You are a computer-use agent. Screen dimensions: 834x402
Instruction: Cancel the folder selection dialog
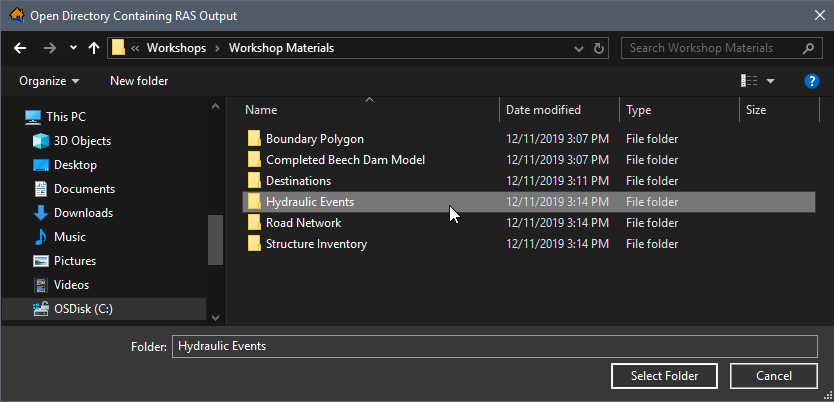[774, 376]
